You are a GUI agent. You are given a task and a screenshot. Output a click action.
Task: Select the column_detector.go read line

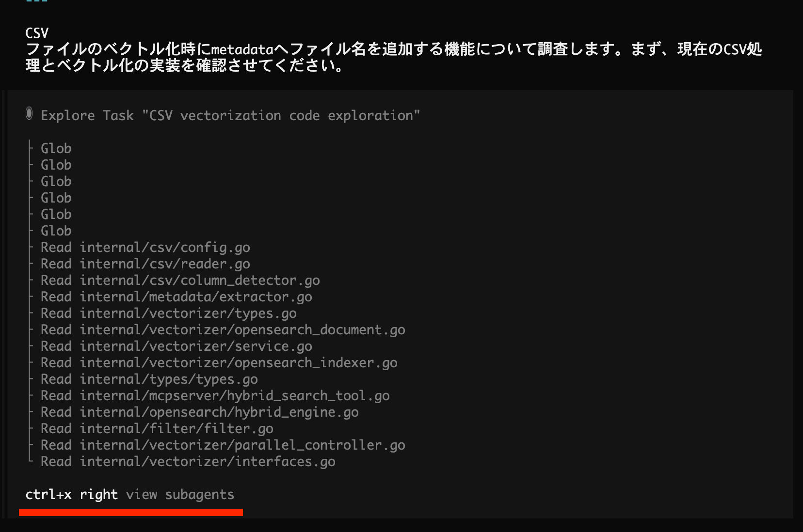tap(180, 280)
